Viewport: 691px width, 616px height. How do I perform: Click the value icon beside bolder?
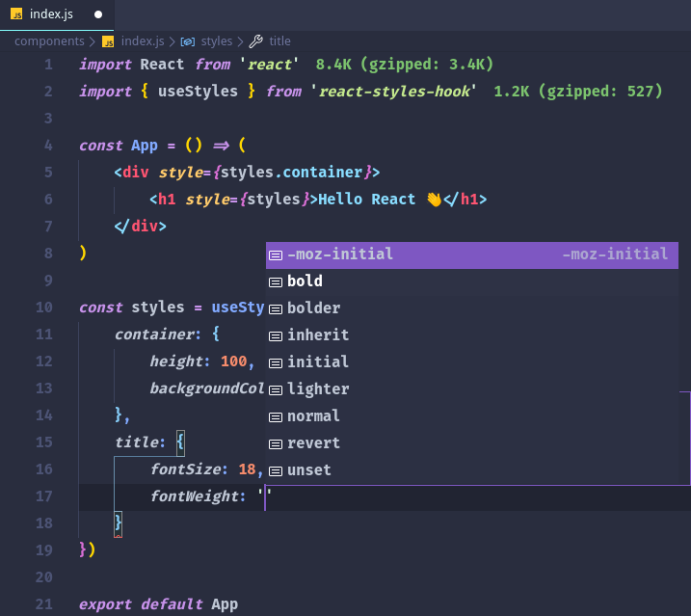276,309
